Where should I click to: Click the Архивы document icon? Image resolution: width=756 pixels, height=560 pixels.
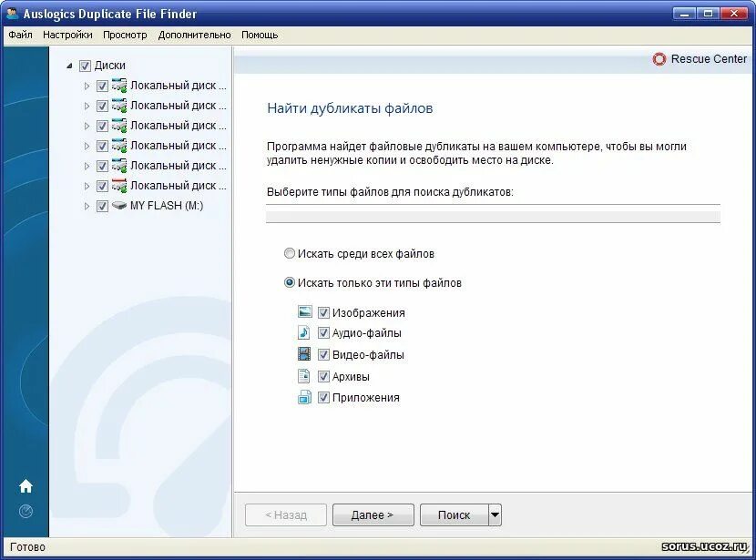click(303, 376)
